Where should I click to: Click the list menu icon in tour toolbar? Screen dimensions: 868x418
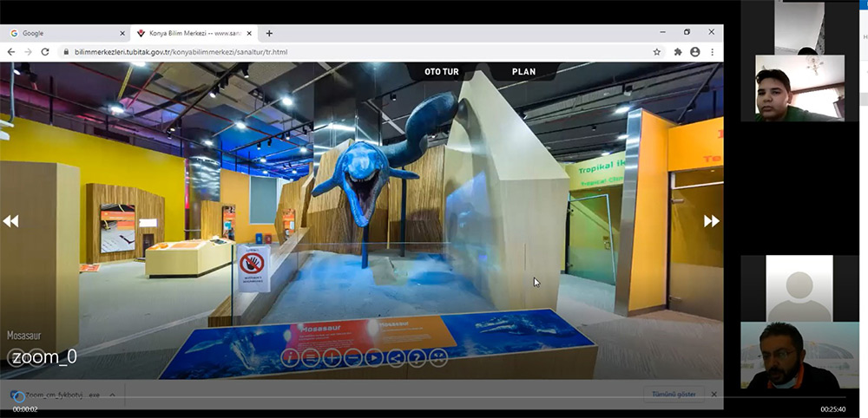(x=311, y=357)
